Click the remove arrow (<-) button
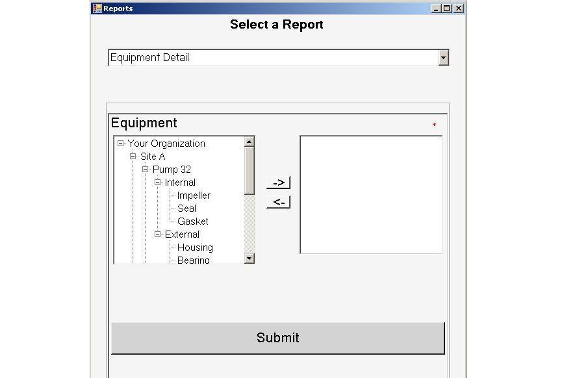 click(278, 202)
